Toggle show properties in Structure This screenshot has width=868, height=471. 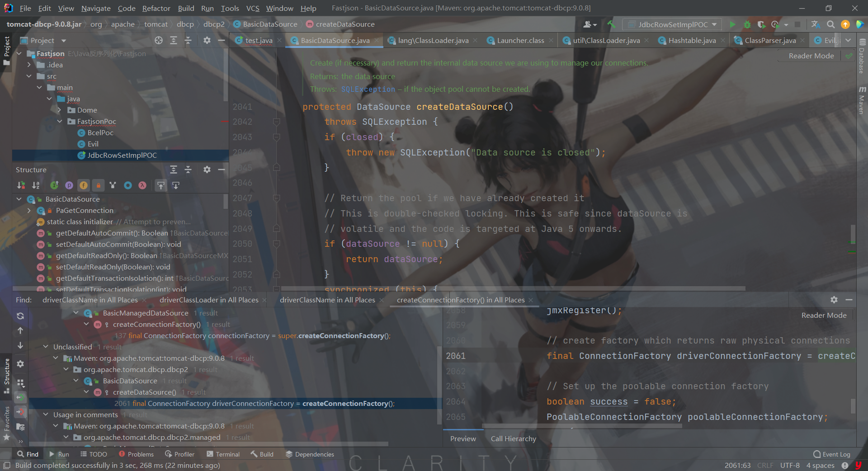[69, 185]
